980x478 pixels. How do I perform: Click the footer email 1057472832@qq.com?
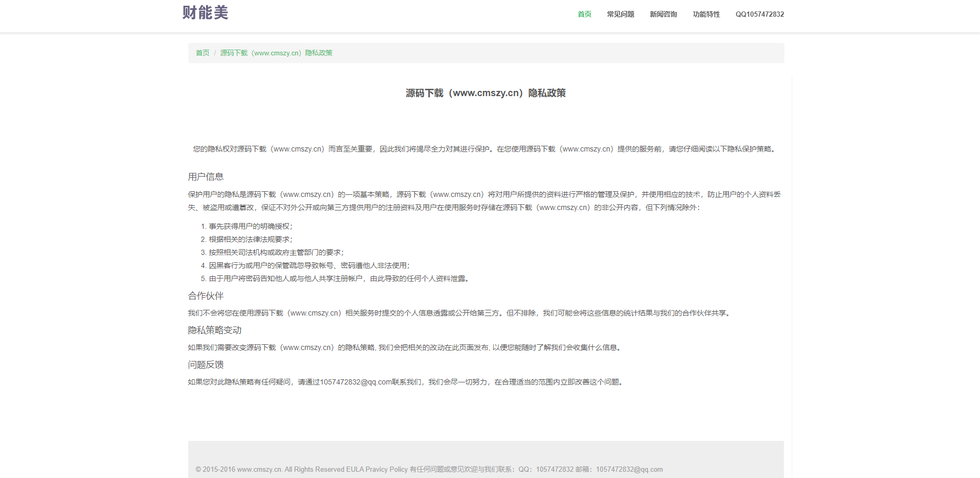[629, 469]
